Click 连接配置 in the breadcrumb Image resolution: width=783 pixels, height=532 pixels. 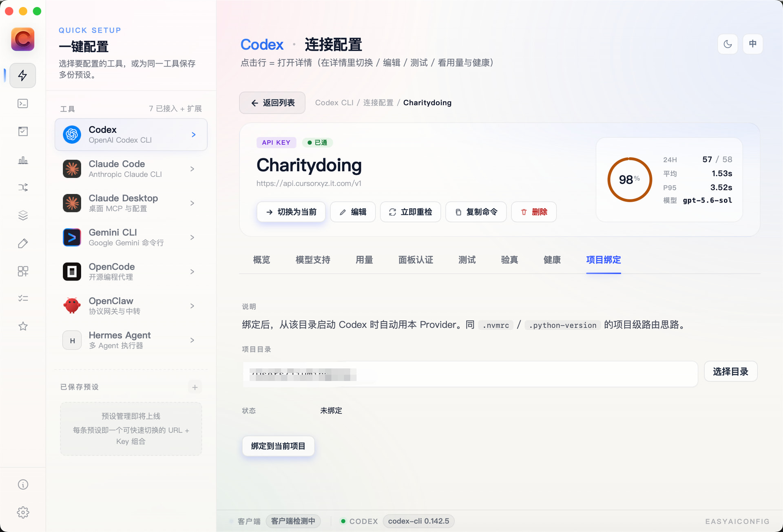click(378, 103)
